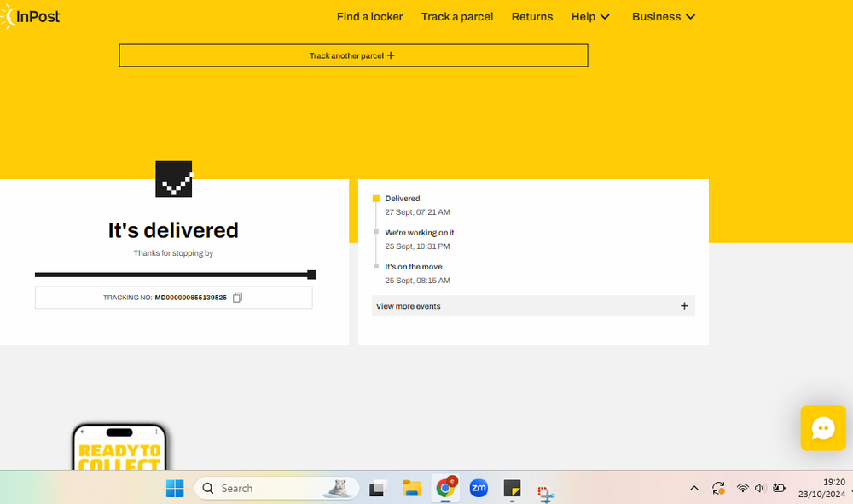Expand the Help dropdown menu
Image resolution: width=853 pixels, height=504 pixels.
click(590, 16)
